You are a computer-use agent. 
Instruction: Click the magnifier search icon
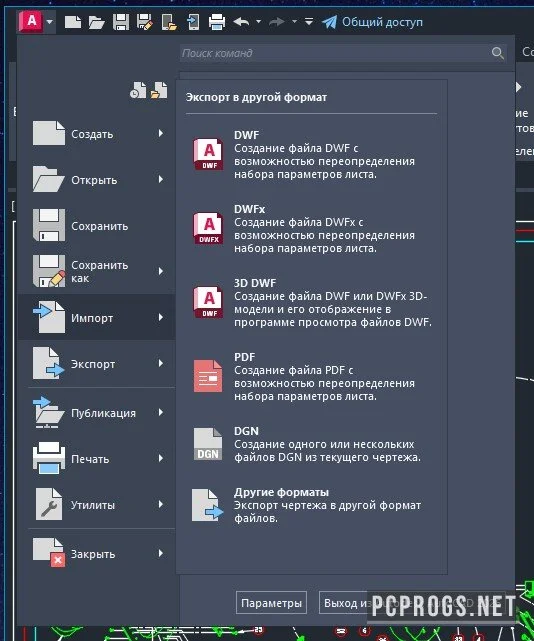click(x=498, y=53)
